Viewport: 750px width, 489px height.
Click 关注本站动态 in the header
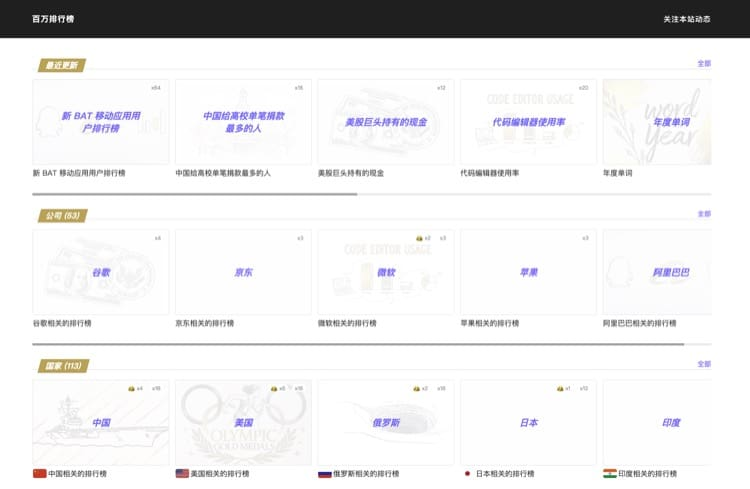(x=686, y=19)
